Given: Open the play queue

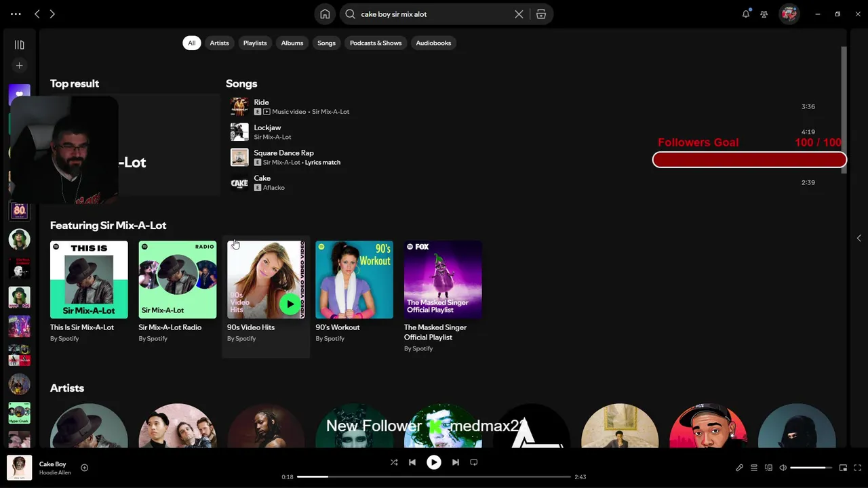Looking at the screenshot, I should click(754, 468).
